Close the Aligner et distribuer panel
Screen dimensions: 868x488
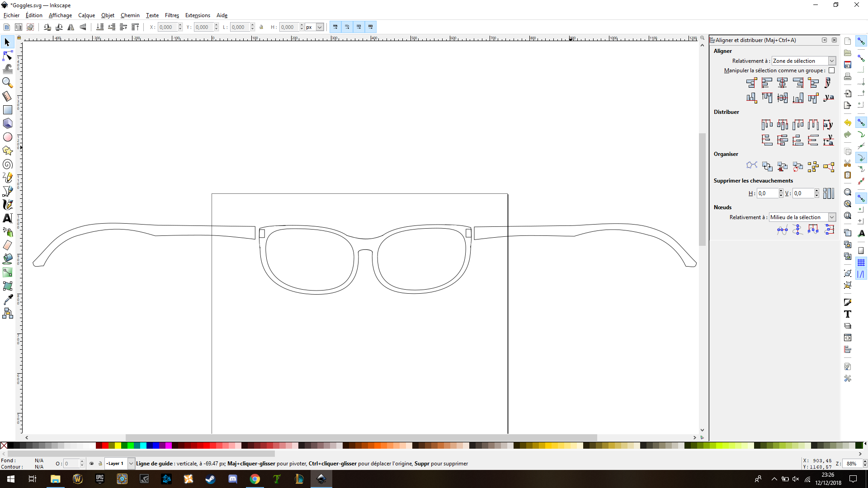[834, 40]
